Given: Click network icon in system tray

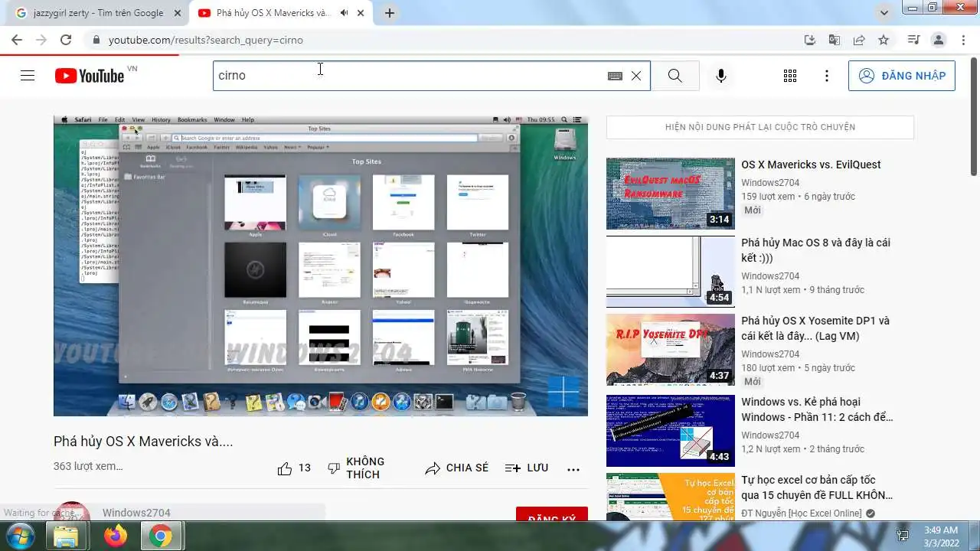Looking at the screenshot, I should (x=903, y=536).
